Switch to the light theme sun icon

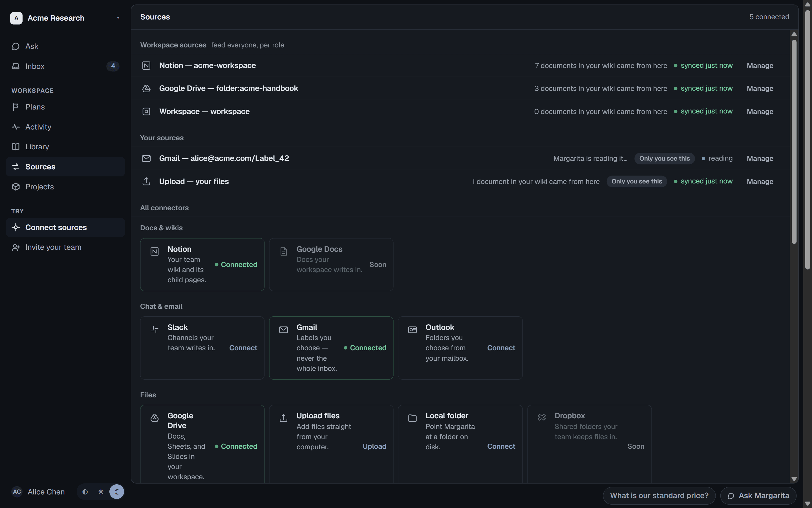(x=101, y=492)
